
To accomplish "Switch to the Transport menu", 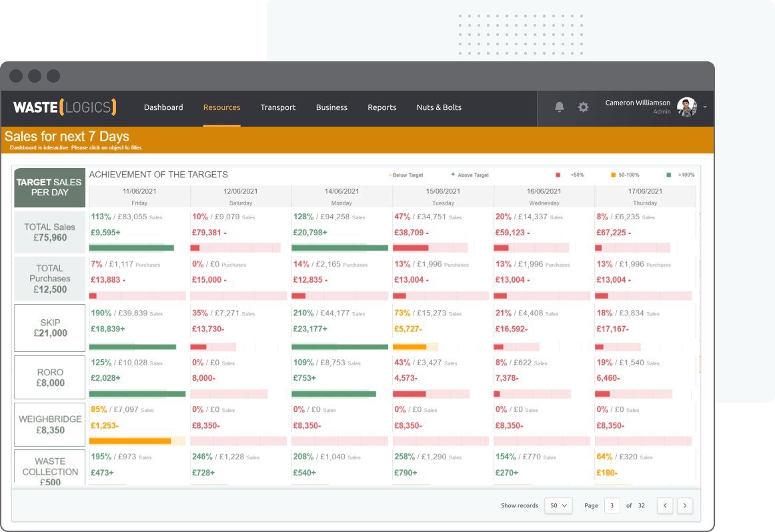I will (x=277, y=107).
